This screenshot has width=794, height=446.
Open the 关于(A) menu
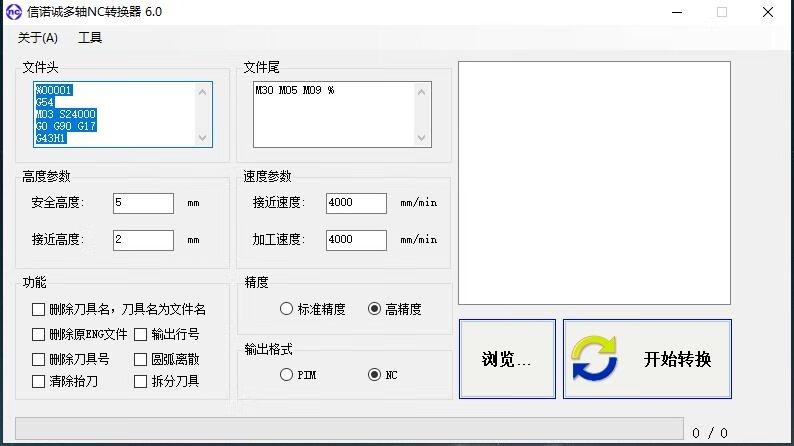37,38
